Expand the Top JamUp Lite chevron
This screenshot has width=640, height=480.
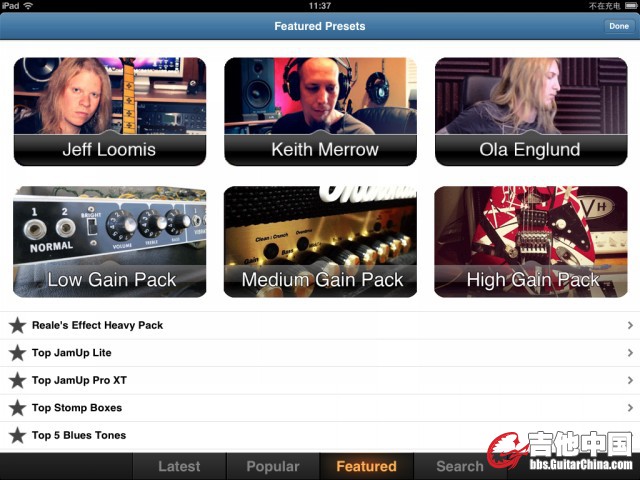pos(630,353)
